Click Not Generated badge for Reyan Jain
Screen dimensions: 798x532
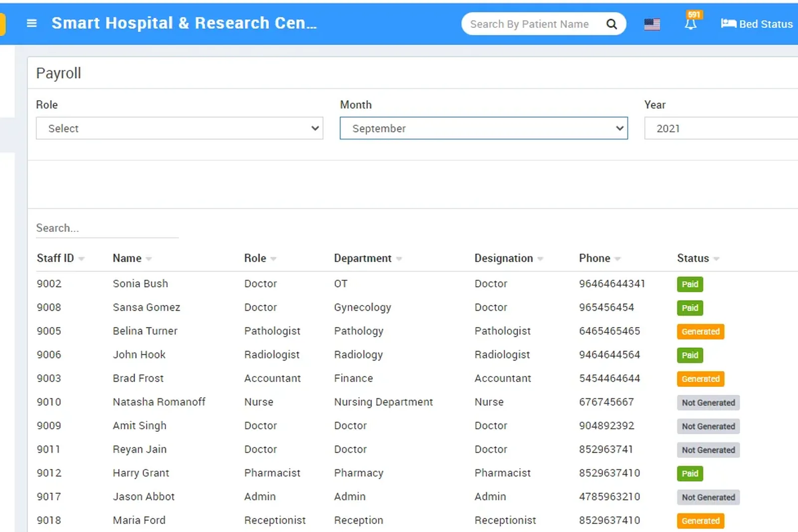tap(708, 450)
